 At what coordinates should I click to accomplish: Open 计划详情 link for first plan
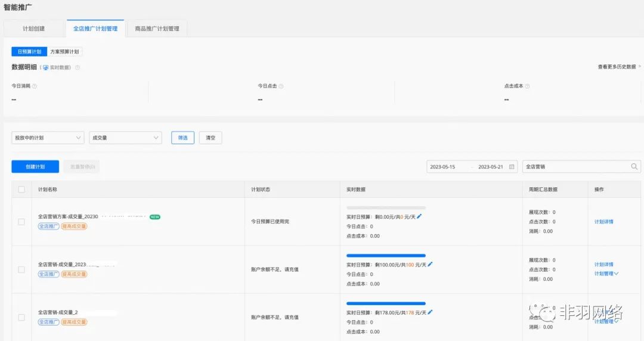pyautogui.click(x=603, y=222)
